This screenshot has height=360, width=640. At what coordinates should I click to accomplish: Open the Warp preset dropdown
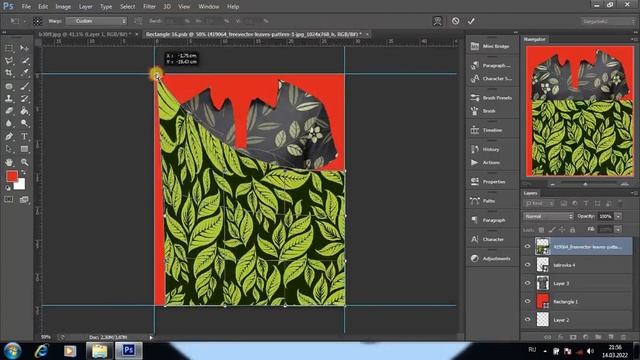click(96, 21)
